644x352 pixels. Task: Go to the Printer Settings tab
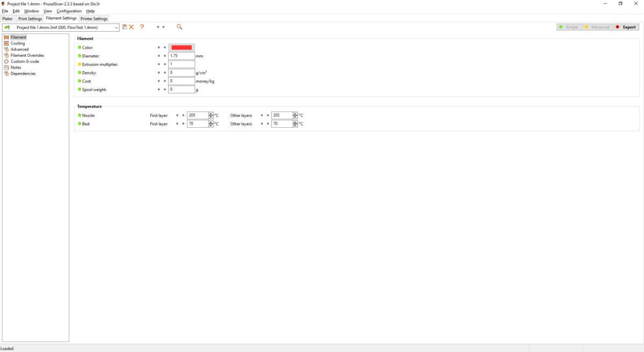pyautogui.click(x=94, y=19)
